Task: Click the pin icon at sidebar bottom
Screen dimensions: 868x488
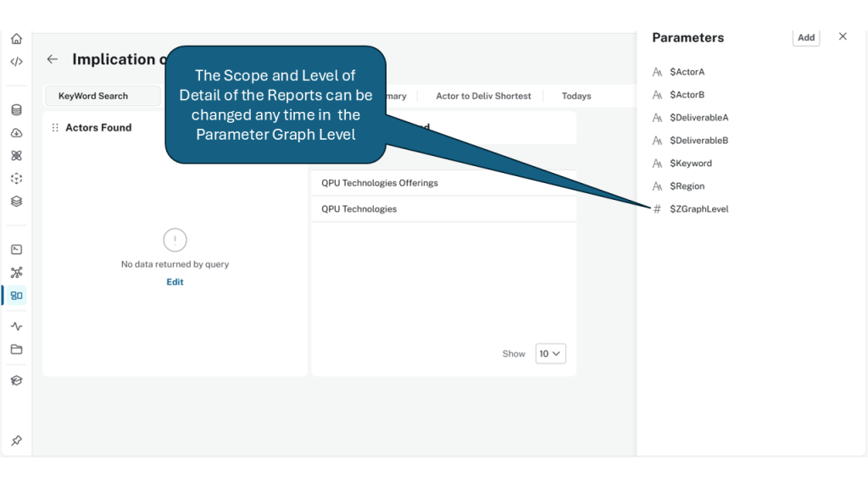Action: coord(16,441)
